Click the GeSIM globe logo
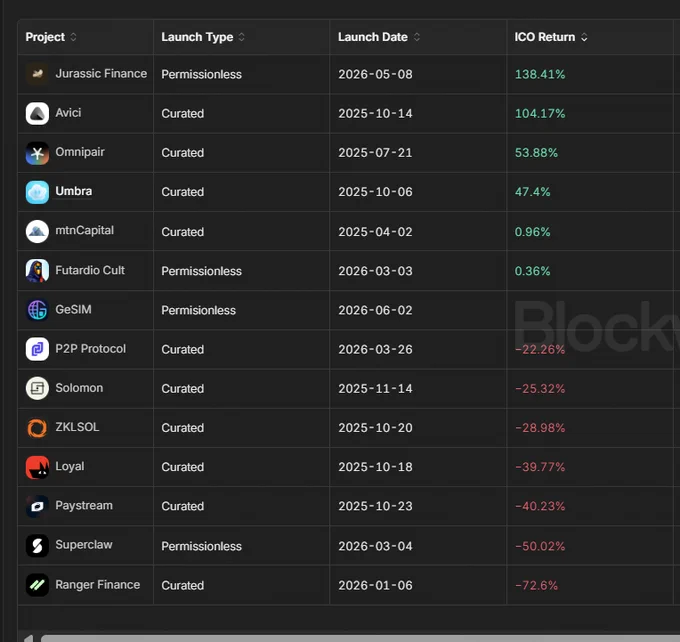 (x=37, y=310)
